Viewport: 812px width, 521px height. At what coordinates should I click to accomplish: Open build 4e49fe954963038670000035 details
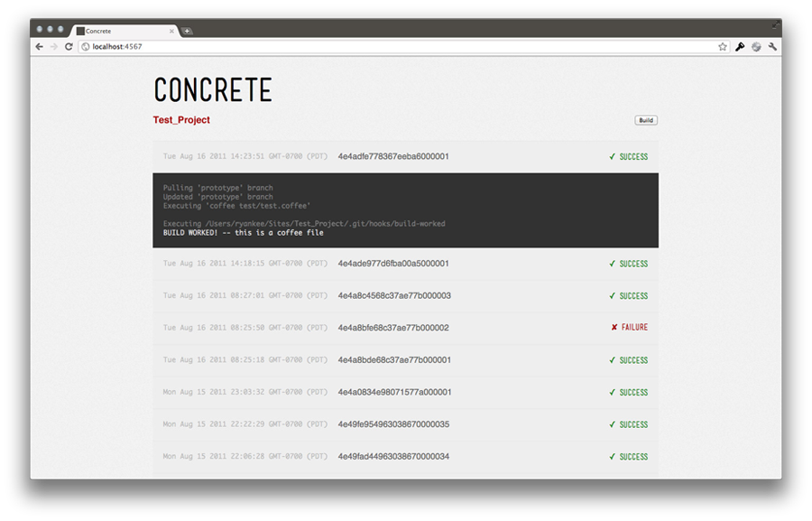(x=393, y=424)
